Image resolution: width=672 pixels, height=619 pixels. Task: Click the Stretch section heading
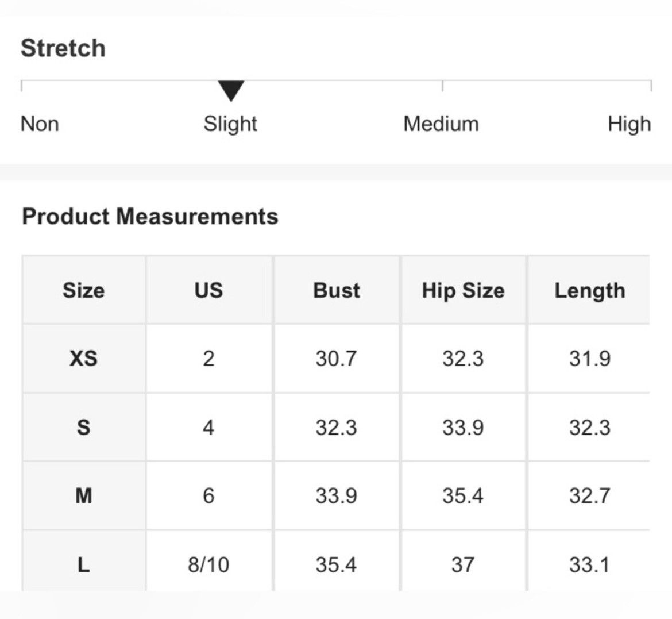click(x=63, y=48)
